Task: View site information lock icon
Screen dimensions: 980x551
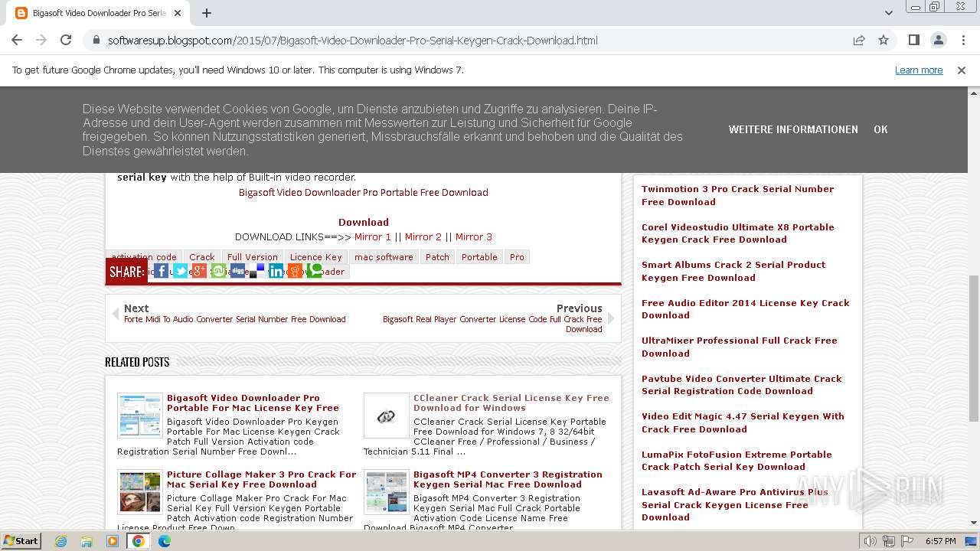Action: click(96, 41)
